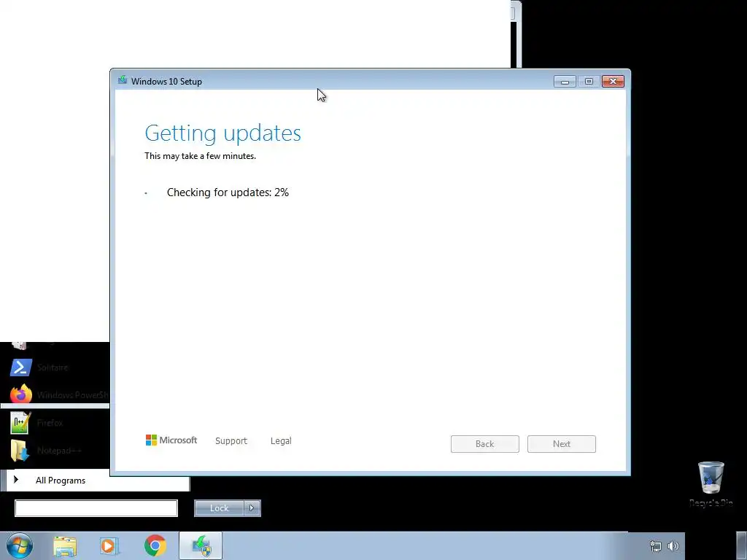The height and width of the screenshot is (560, 747).
Task: Open Windows PowerShell icon in Start menu
Action: click(21, 367)
